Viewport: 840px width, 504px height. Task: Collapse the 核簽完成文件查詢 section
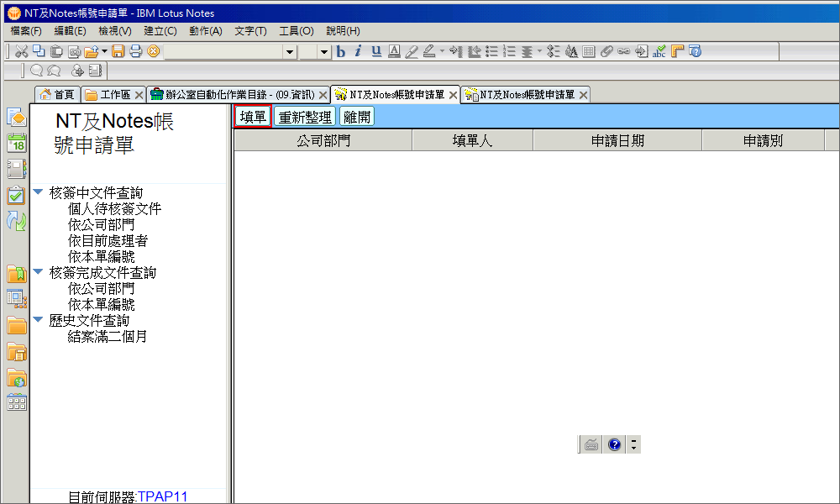tap(38, 271)
